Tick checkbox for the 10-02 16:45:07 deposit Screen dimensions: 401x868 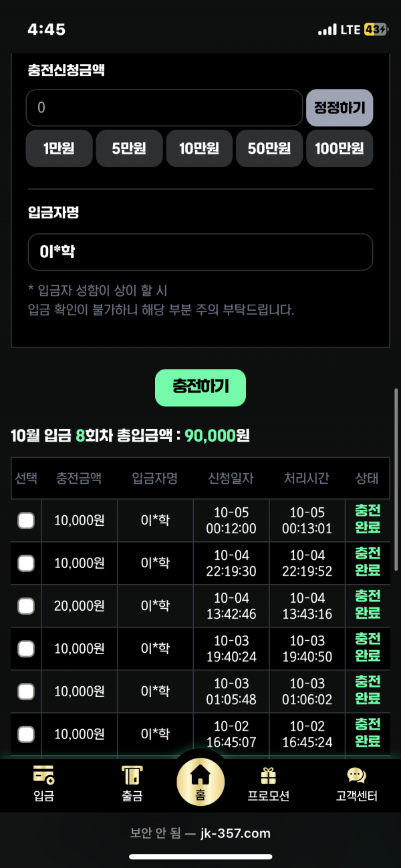coord(26,734)
